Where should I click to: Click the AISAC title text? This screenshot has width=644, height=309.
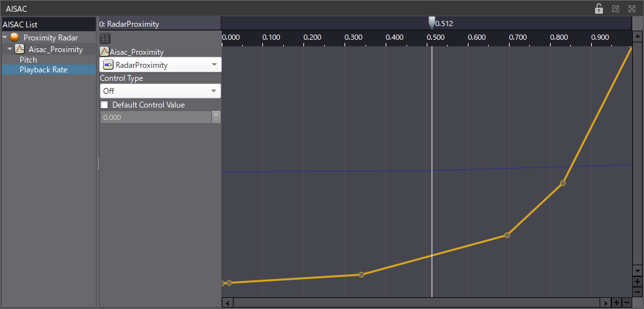16,8
